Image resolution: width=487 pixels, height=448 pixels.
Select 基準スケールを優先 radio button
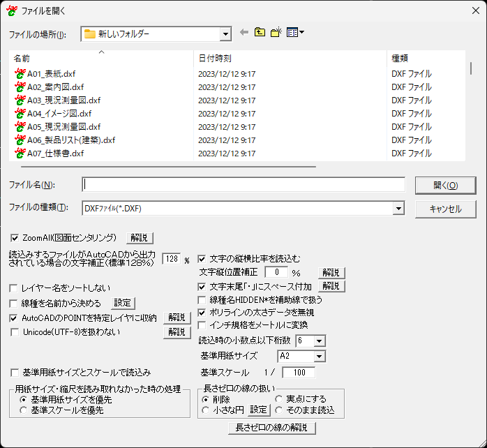pos(24,410)
